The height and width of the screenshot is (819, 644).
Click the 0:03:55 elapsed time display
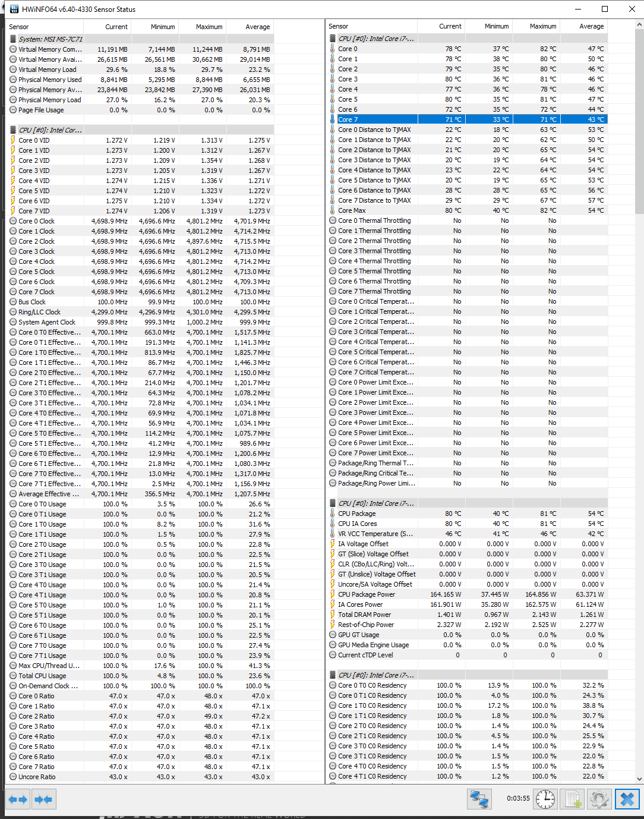pos(518,798)
